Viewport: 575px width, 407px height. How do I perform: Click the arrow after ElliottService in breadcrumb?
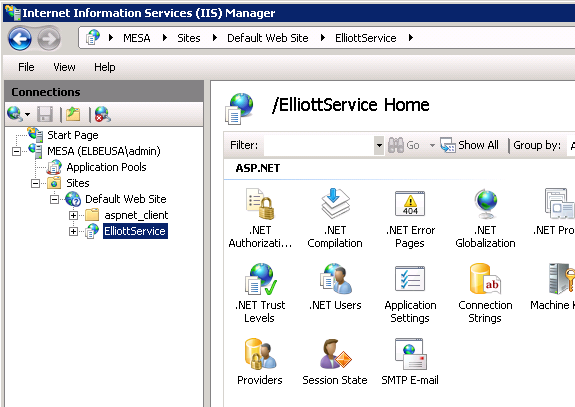411,38
